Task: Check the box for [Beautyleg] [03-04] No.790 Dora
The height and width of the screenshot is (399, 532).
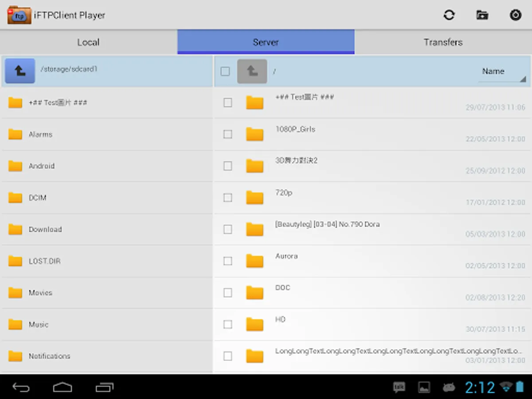Action: (x=228, y=229)
